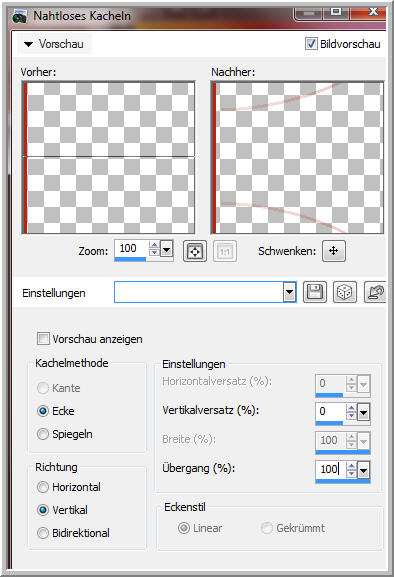394x577 pixels.
Task: Open the Horizontalversatz slider dropdown
Action: (x=364, y=385)
